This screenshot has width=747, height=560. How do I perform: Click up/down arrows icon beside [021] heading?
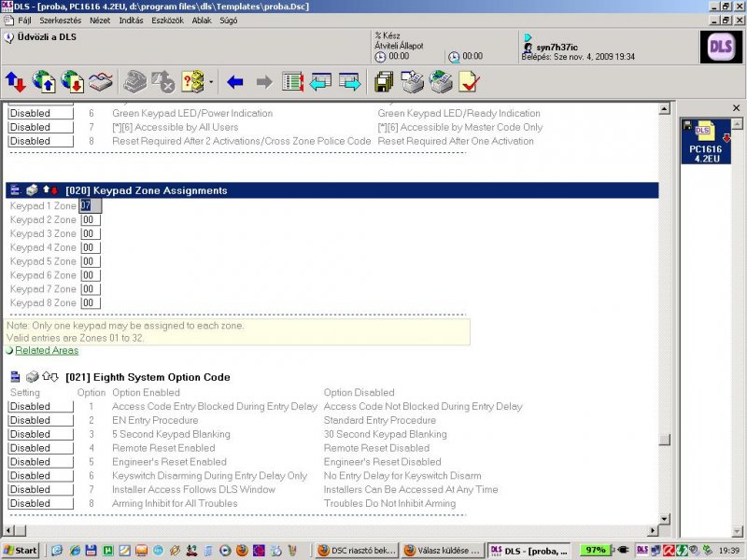[x=50, y=377]
